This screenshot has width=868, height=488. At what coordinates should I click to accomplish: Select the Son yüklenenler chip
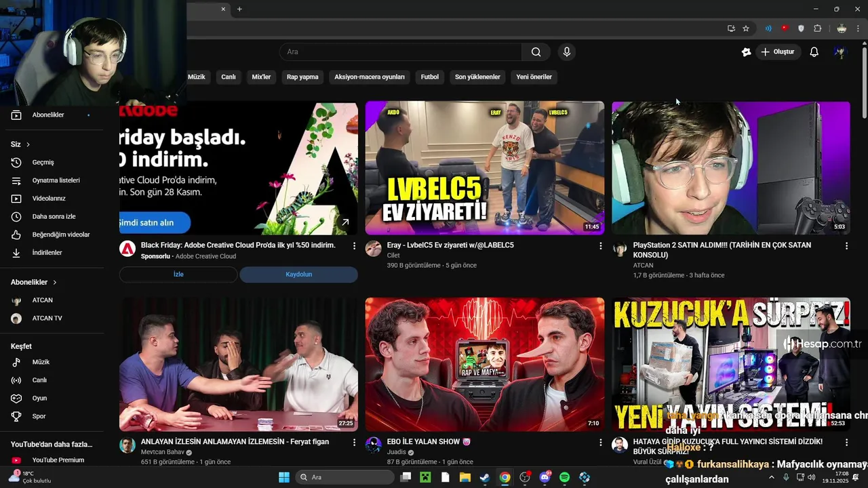[x=477, y=77]
